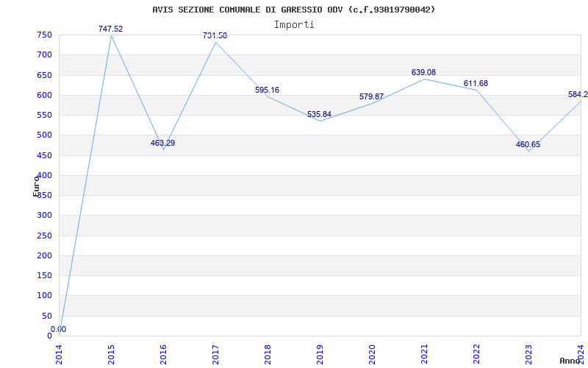The height and width of the screenshot is (368, 588).
Task: Click x-axis year 2018
Action: [268, 355]
